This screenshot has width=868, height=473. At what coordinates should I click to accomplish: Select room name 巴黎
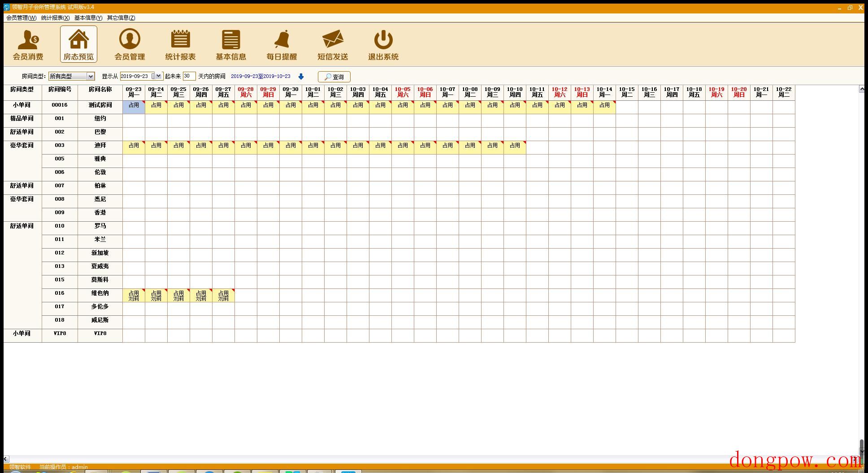[100, 132]
